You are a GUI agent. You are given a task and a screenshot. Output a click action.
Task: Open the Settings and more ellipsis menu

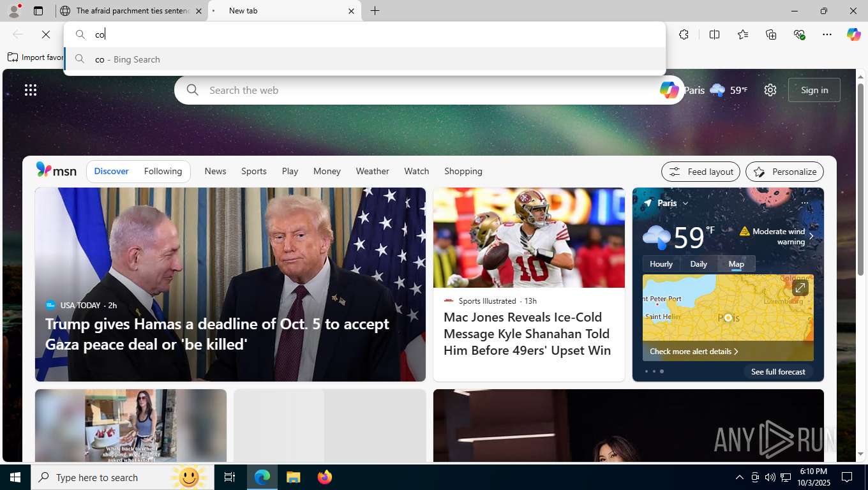point(827,34)
